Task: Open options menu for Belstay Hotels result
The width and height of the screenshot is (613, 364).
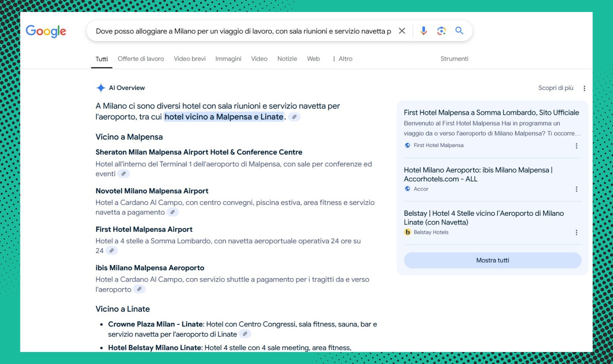Action: pos(576,233)
